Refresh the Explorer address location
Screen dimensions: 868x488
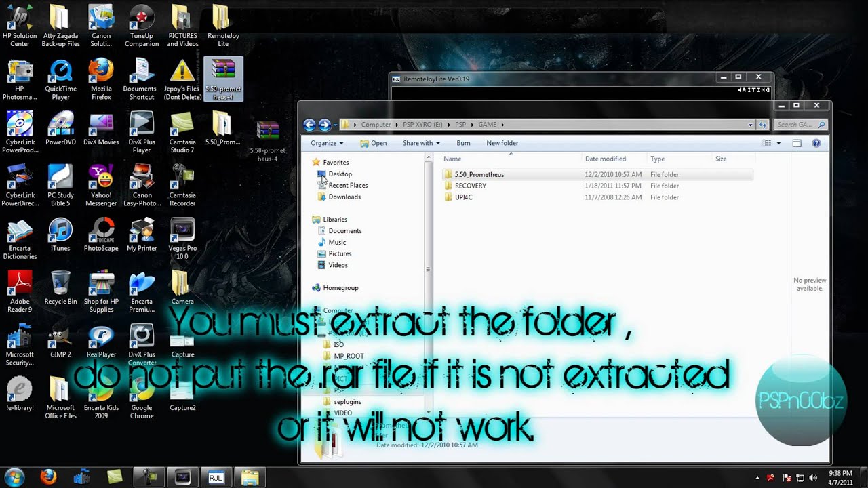click(x=763, y=125)
